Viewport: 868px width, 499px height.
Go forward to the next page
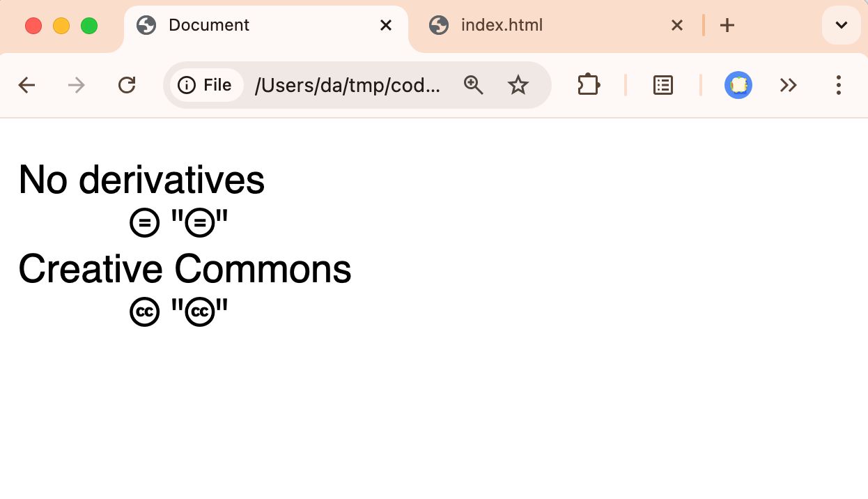76,85
